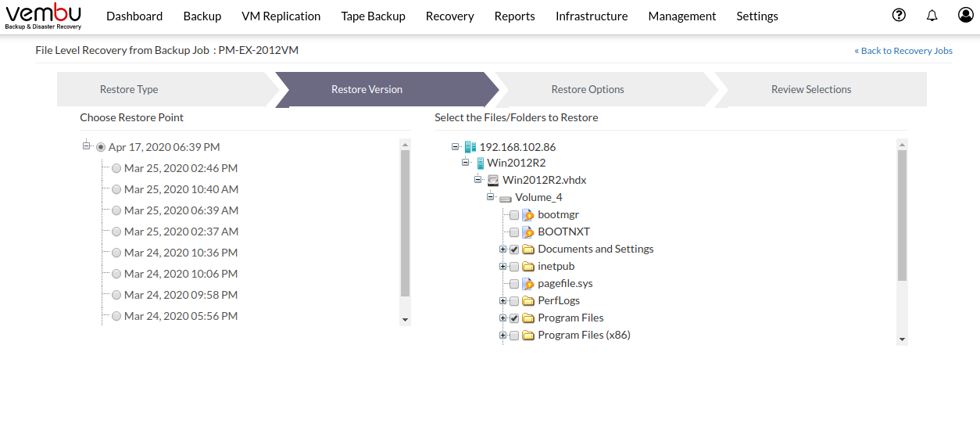Select the Mar 25, 2020 06:39 AM restore point
The height and width of the screenshot is (438, 980).
click(x=116, y=210)
